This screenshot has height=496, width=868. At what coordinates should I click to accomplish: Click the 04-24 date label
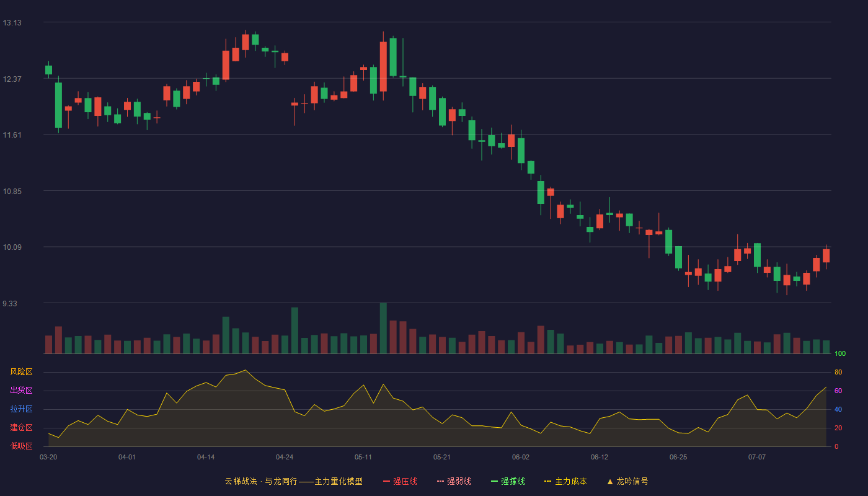point(285,457)
